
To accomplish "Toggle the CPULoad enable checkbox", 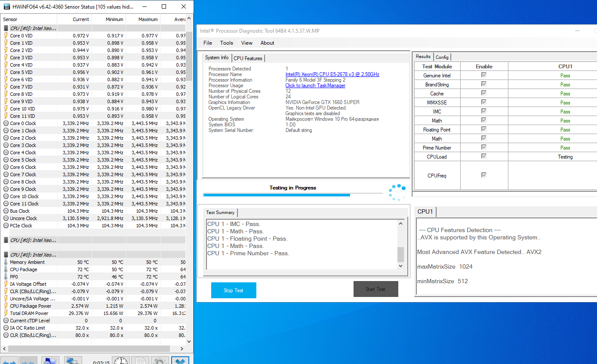I will pyautogui.click(x=484, y=156).
